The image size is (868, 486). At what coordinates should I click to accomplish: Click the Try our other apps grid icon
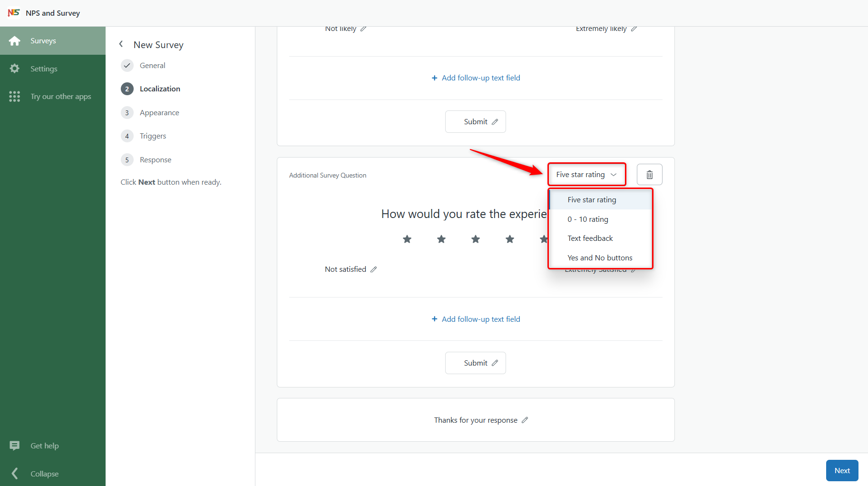click(15, 96)
